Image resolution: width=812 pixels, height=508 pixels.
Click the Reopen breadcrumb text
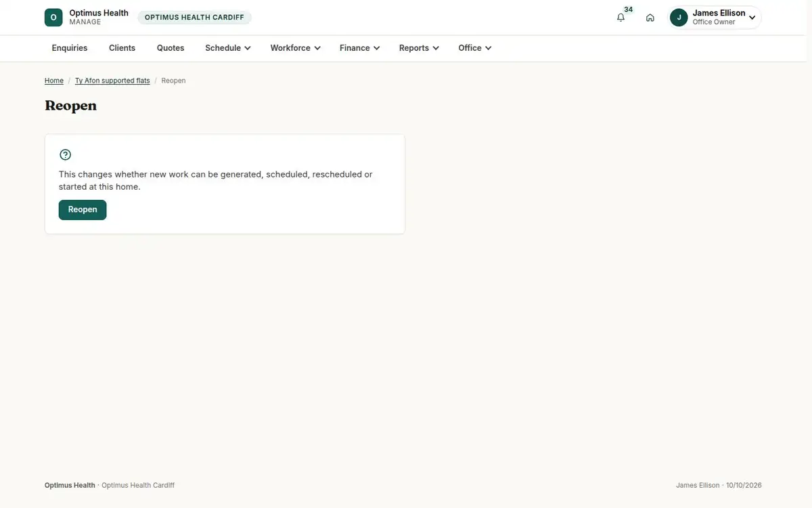[x=173, y=81]
